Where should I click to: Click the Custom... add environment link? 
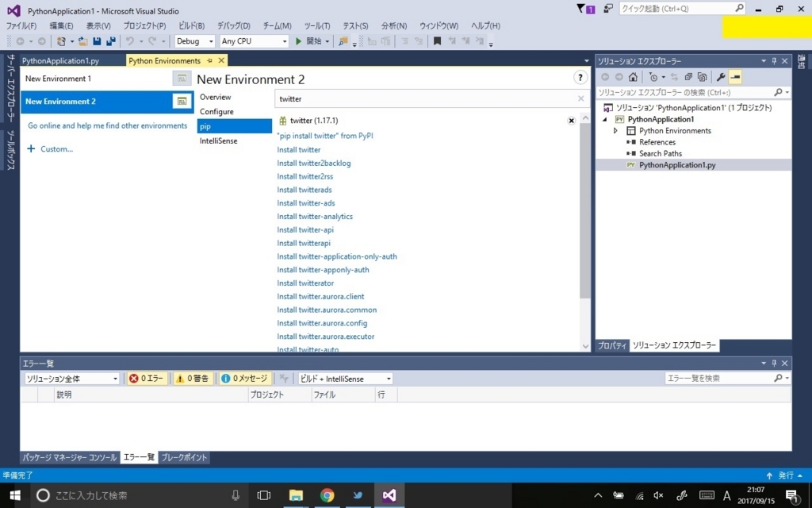(x=50, y=148)
